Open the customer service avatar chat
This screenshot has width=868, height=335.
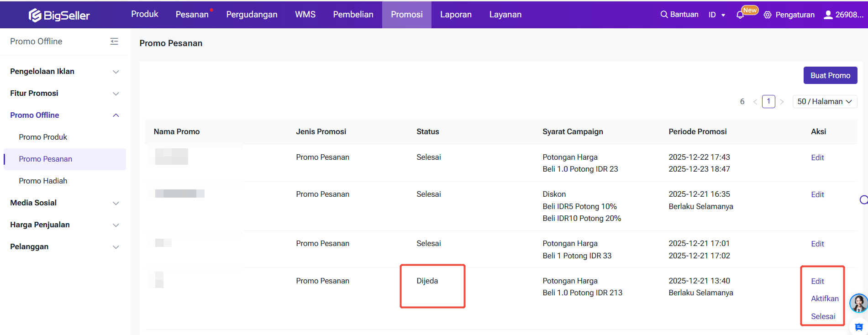859,303
